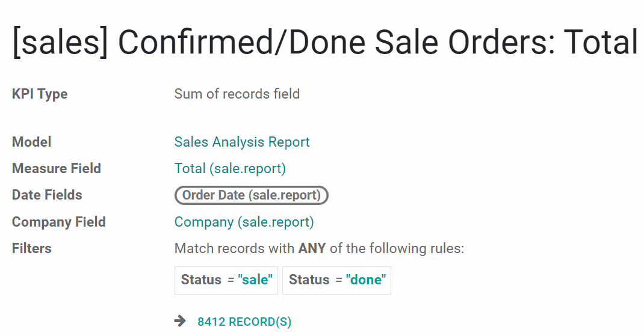Image resolution: width=644 pixels, height=336 pixels.
Task: Follow the Total (sale.report) measure field link
Action: click(230, 168)
